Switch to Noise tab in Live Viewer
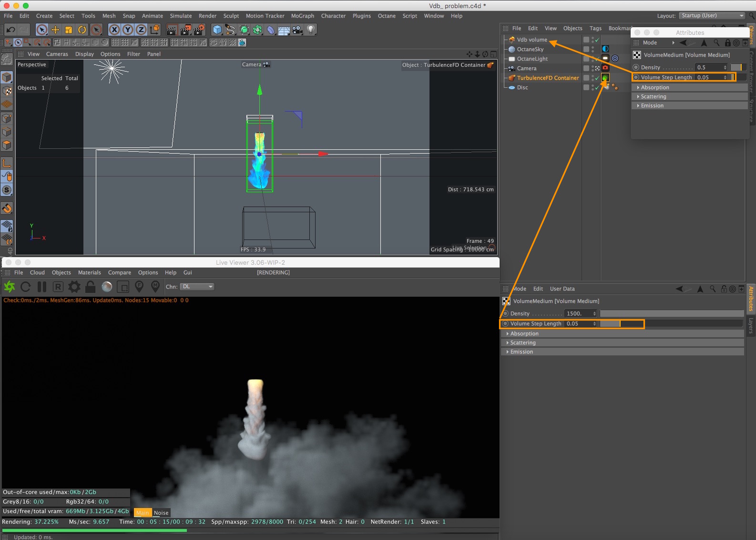 161,513
